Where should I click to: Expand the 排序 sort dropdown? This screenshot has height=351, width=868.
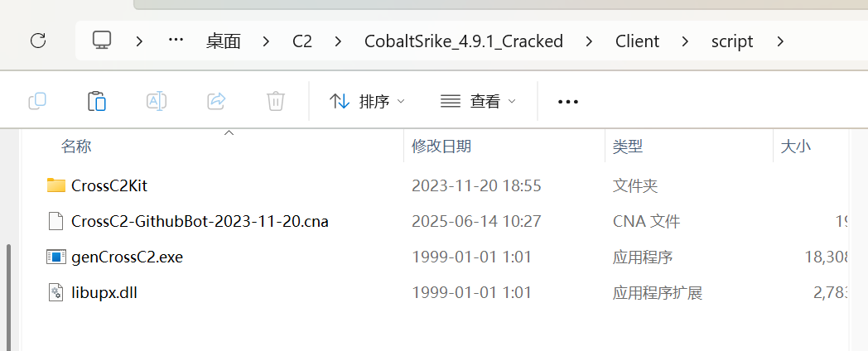click(x=367, y=101)
